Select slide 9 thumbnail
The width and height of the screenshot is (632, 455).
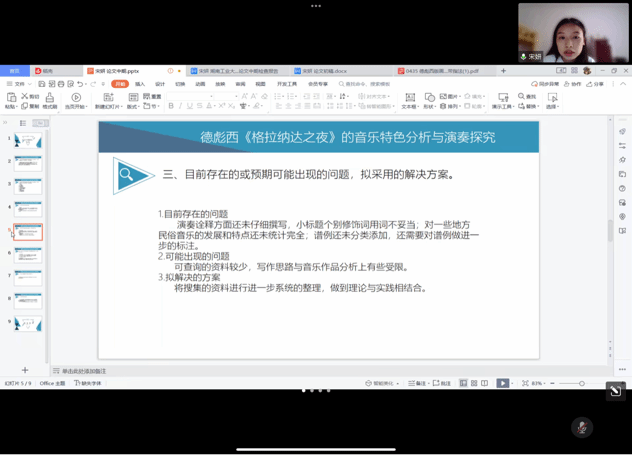click(x=28, y=323)
